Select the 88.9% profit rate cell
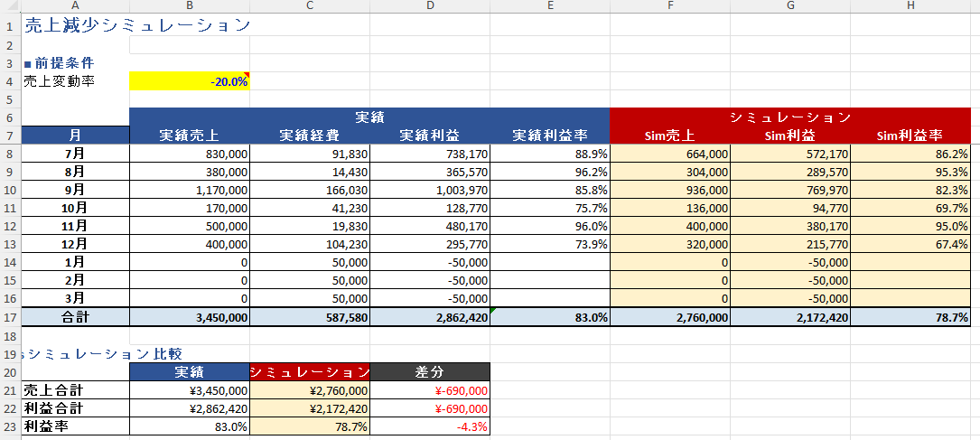980x440 pixels. (x=549, y=154)
